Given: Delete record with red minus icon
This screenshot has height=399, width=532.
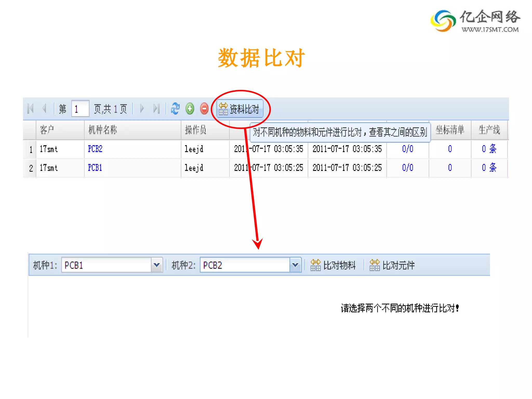Looking at the screenshot, I should coord(204,109).
